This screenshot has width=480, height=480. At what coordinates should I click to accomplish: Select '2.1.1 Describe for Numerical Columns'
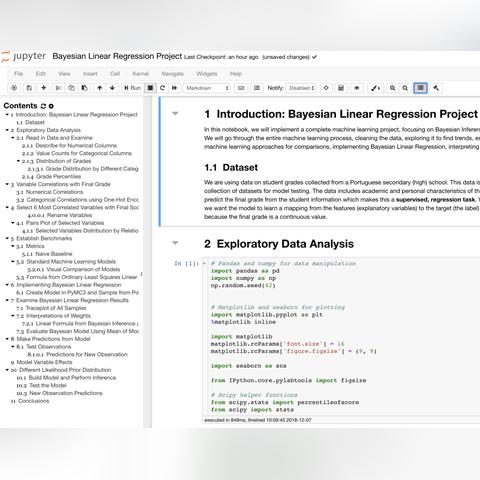coord(69,146)
